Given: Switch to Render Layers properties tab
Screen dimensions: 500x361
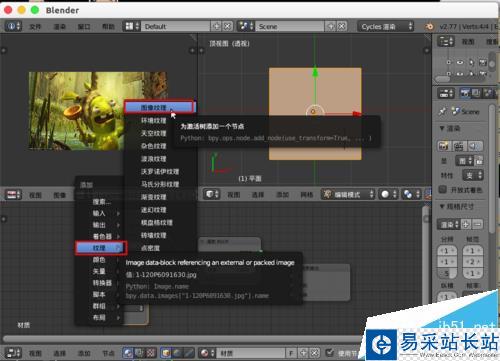Looking at the screenshot, I should pos(476,93).
